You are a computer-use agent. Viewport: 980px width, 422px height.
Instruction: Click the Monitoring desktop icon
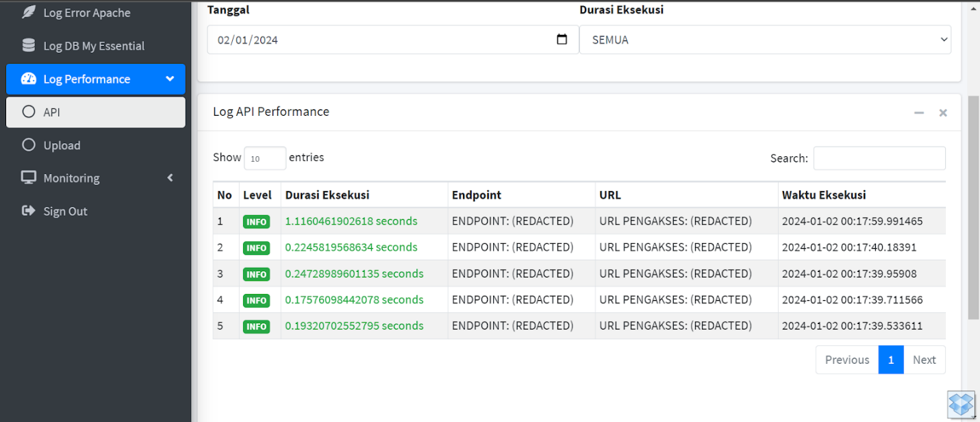pyautogui.click(x=28, y=177)
